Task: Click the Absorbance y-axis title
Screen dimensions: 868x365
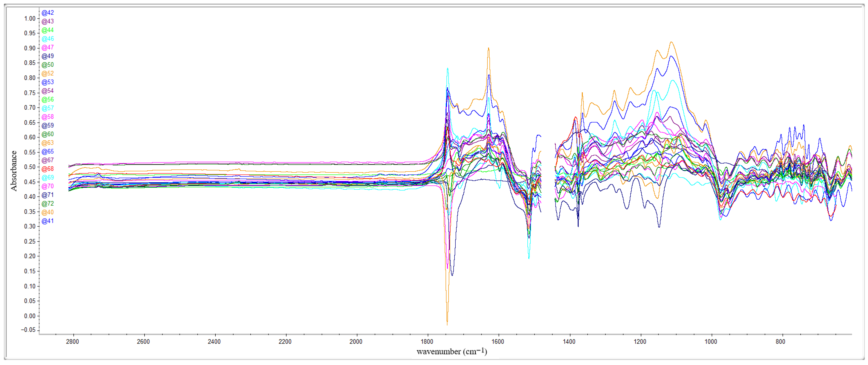Action: point(14,171)
